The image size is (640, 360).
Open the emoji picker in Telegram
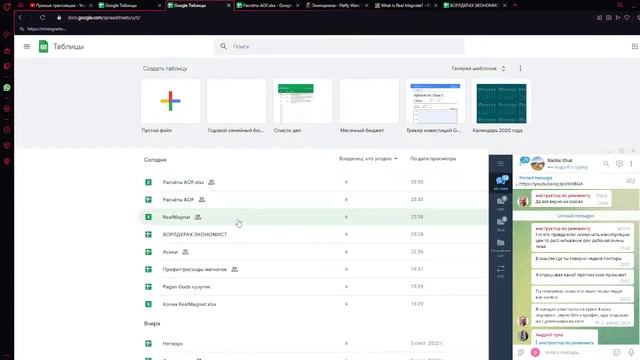617,352
